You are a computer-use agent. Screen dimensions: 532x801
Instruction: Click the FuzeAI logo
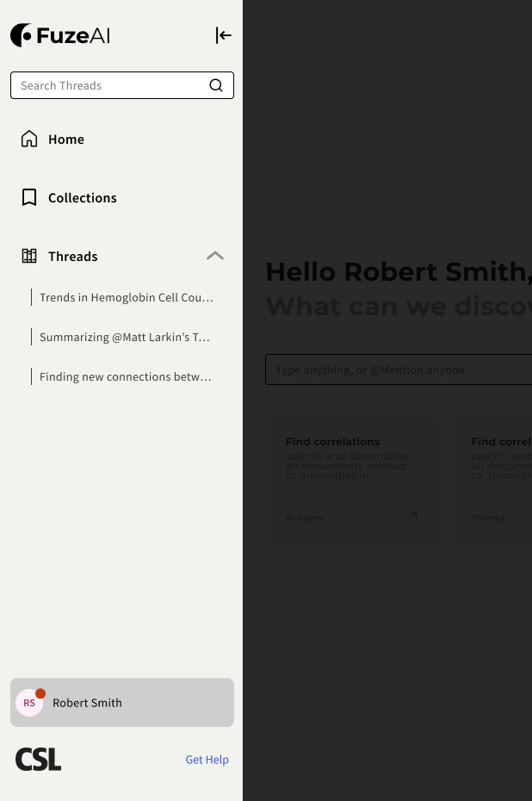coord(60,35)
